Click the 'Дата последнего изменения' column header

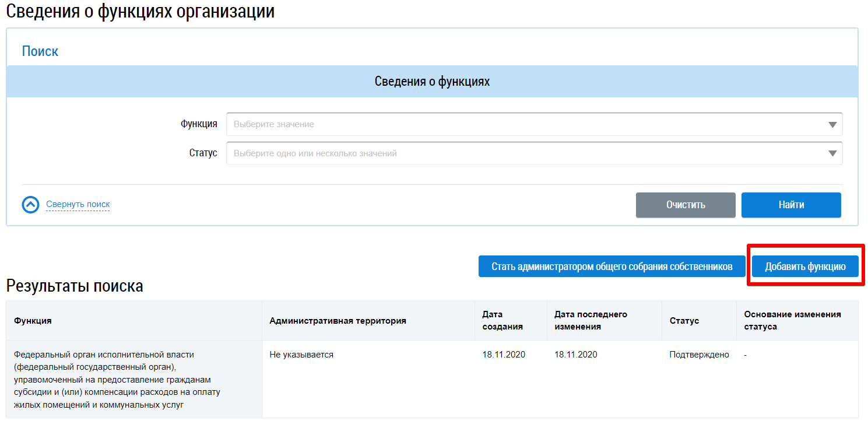[x=591, y=321]
